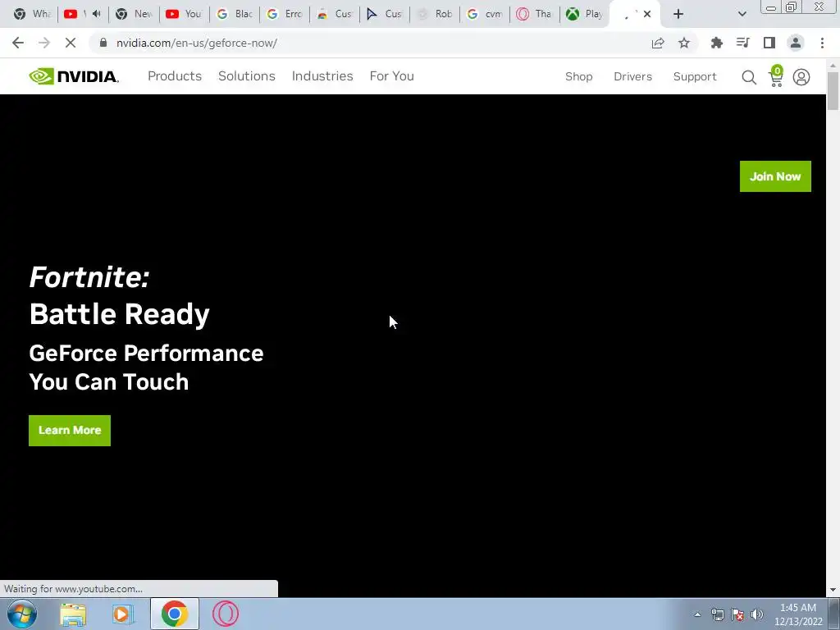840x630 pixels.
Task: Open the Products menu
Action: coord(175,76)
